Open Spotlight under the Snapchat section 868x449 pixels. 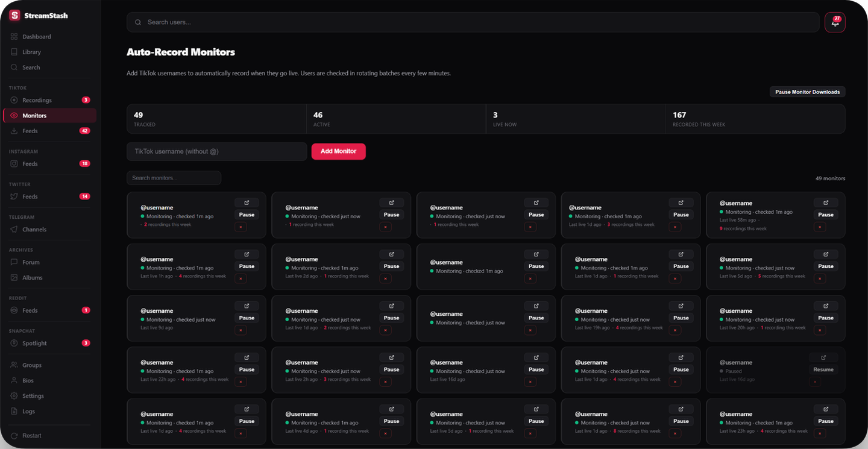[49, 344]
